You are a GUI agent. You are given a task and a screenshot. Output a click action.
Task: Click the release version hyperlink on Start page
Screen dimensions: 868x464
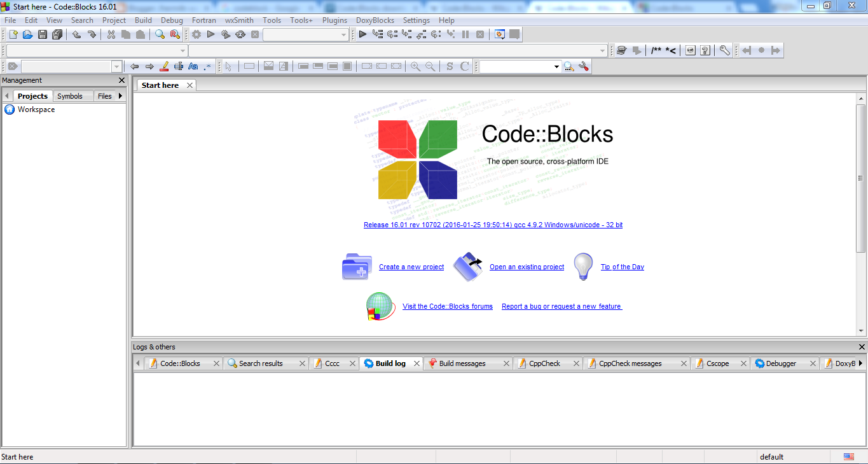coord(493,224)
